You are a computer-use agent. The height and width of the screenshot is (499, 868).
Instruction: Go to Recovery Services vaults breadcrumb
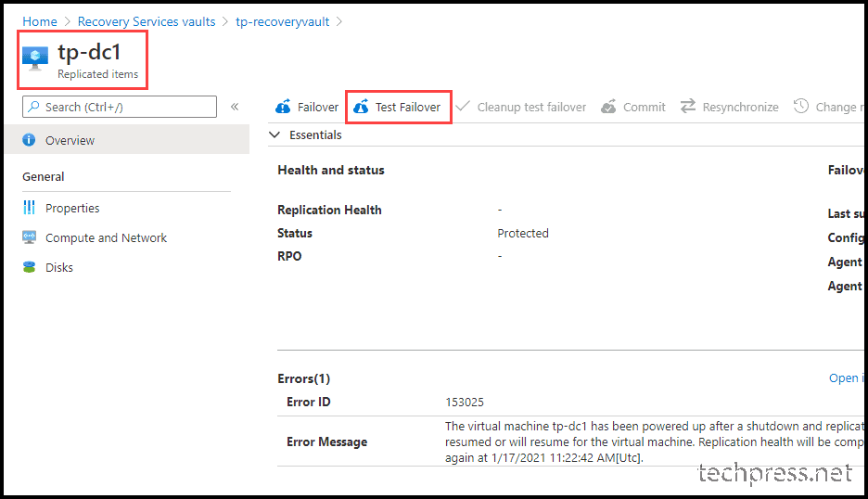(x=147, y=21)
